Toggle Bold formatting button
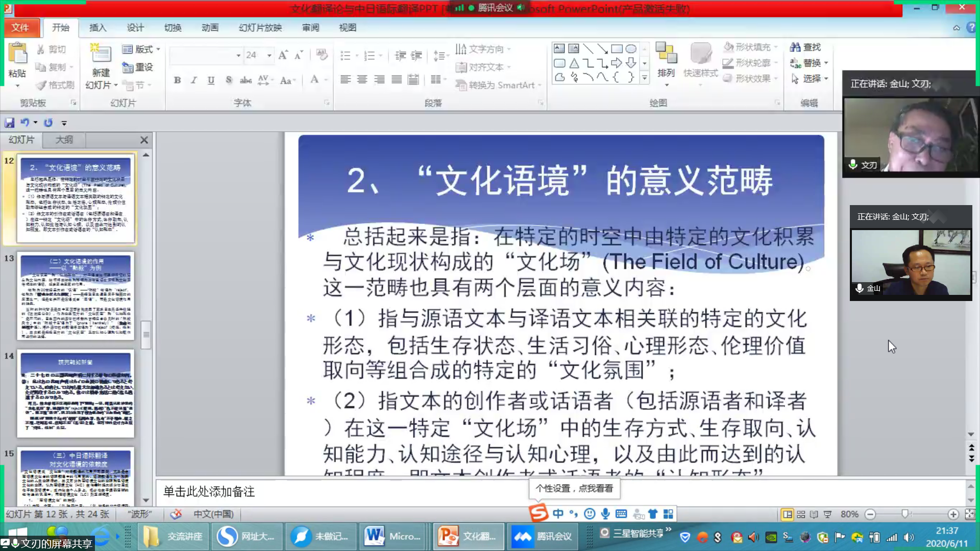Viewport: 980px width, 551px height. tap(177, 80)
